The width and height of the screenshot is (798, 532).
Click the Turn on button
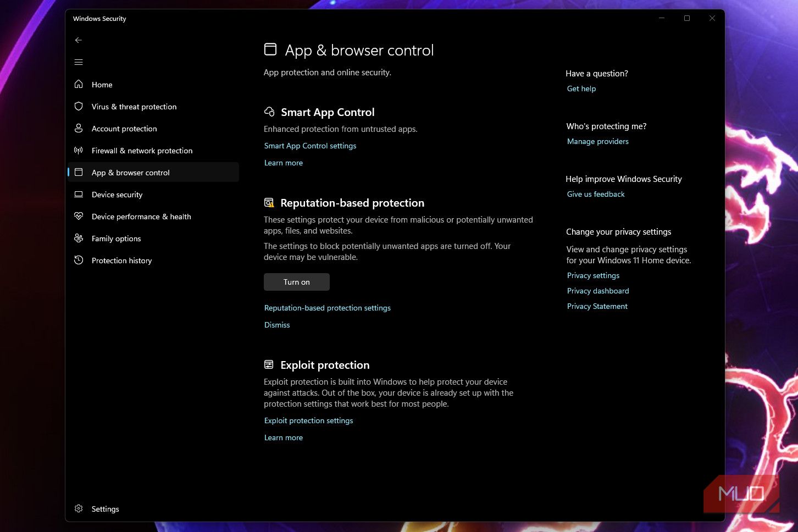[x=297, y=282]
